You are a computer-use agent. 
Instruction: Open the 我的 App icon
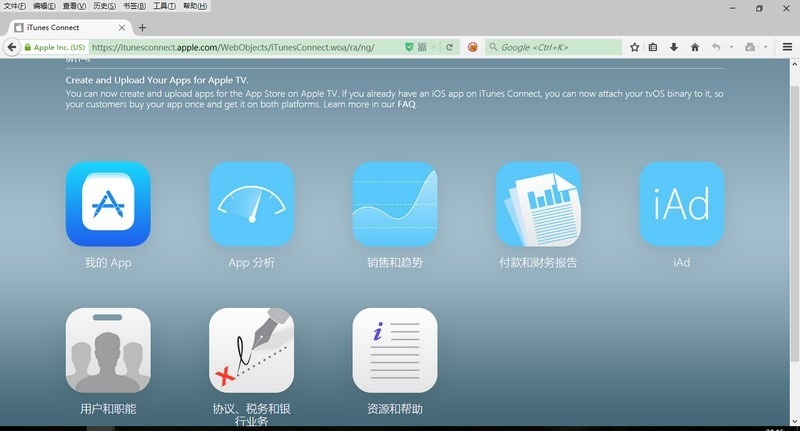(108, 204)
